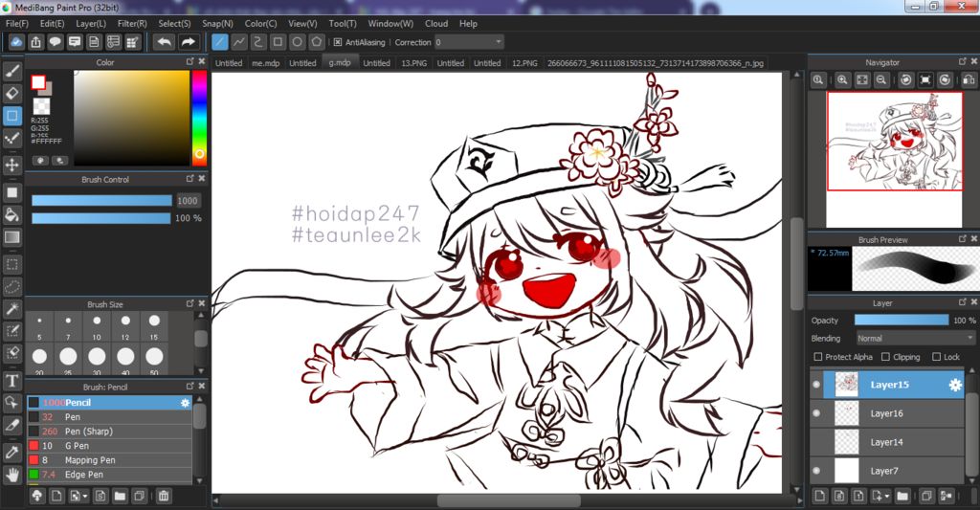Click the export share icon in toolbar
This screenshot has width=980, height=510.
35,42
